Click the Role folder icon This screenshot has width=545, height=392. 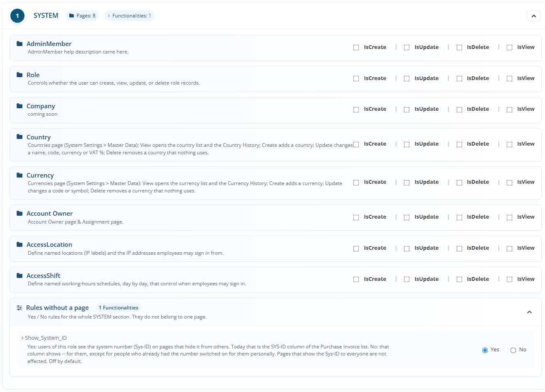click(x=19, y=75)
